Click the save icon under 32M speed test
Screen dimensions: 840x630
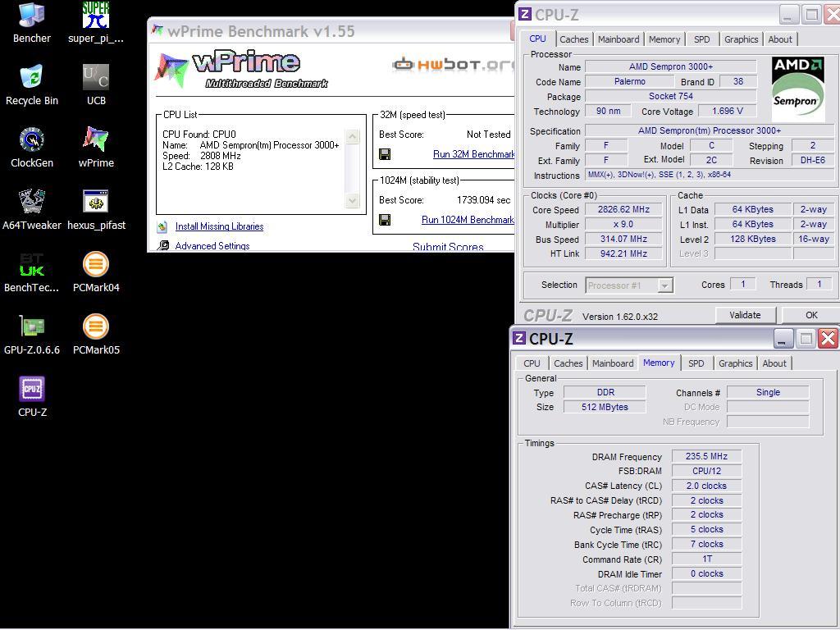385,154
